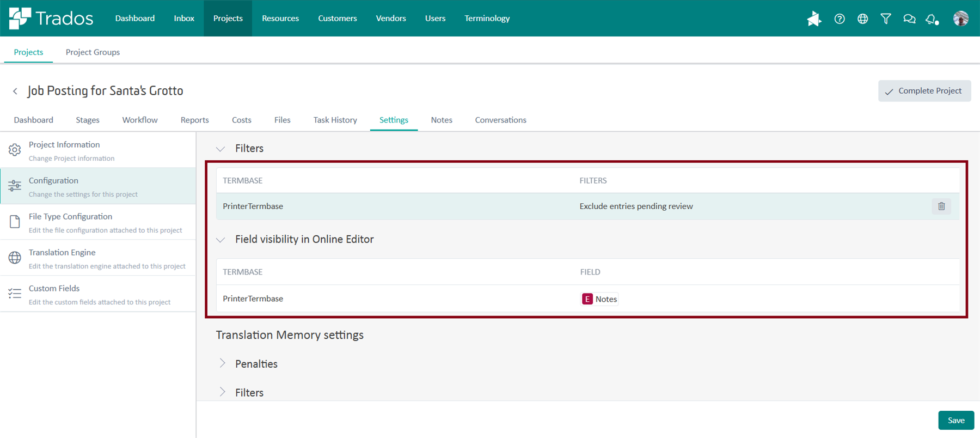Image resolution: width=980 pixels, height=438 pixels.
Task: Open the help question mark icon
Action: (x=840, y=19)
